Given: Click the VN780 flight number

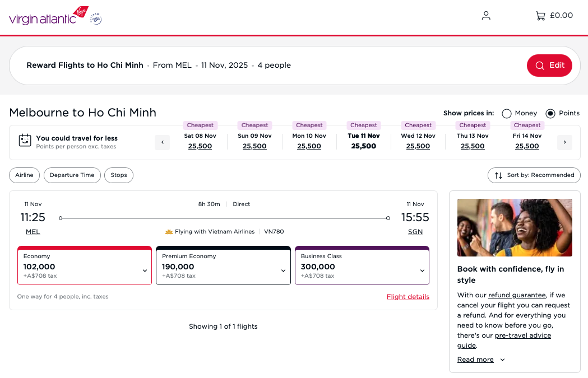Looking at the screenshot, I should tap(274, 232).
